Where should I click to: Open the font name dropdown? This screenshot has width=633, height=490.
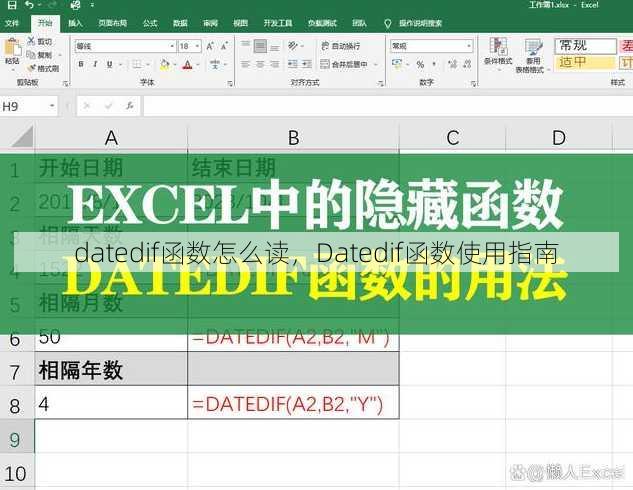[x=172, y=46]
